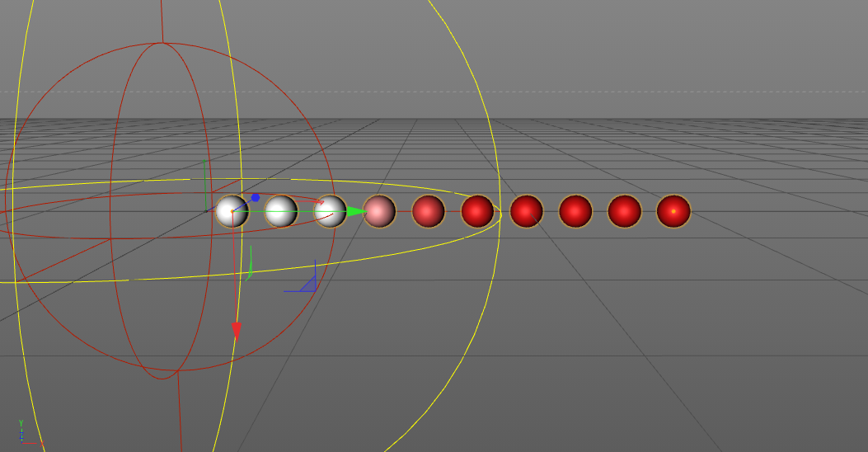Viewport: 868px width, 452px height.
Task: Grab the red downward axis arrowhead
Action: (237, 331)
